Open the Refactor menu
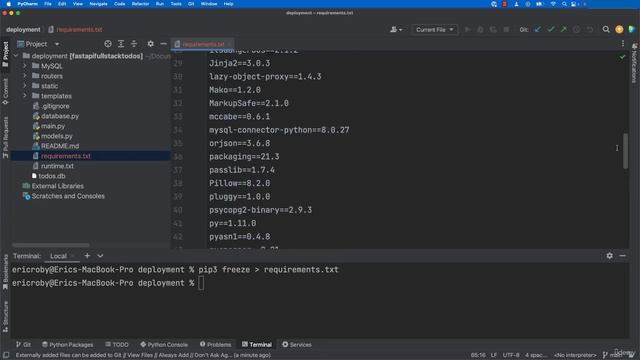 click(x=140, y=4)
